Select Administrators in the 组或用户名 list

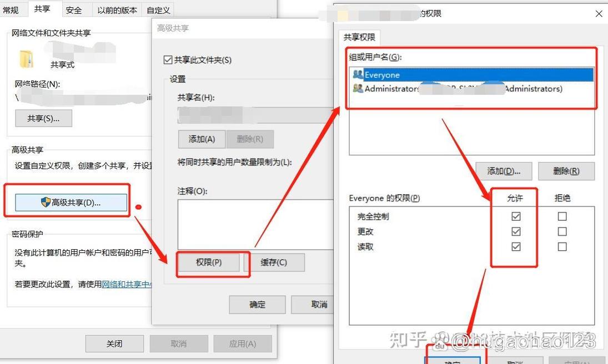400,88
